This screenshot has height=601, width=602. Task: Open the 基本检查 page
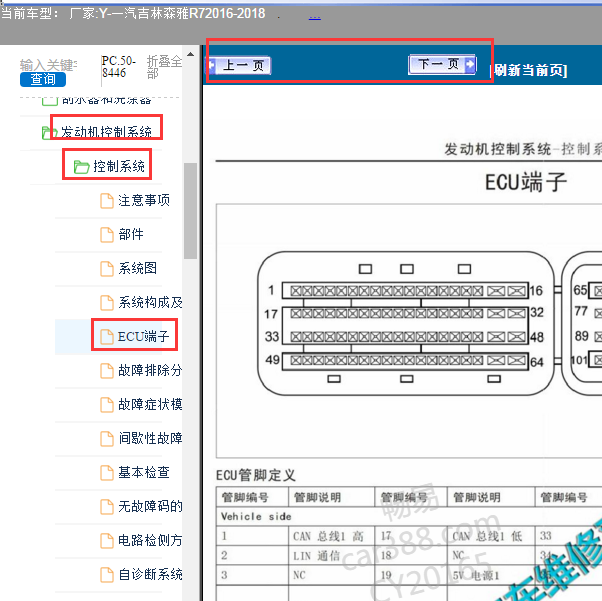tap(144, 472)
